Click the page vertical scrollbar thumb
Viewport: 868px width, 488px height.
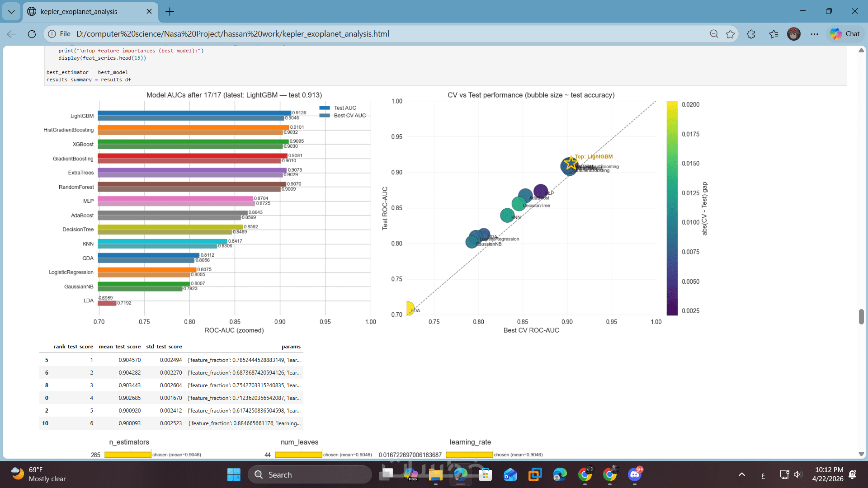(x=861, y=316)
